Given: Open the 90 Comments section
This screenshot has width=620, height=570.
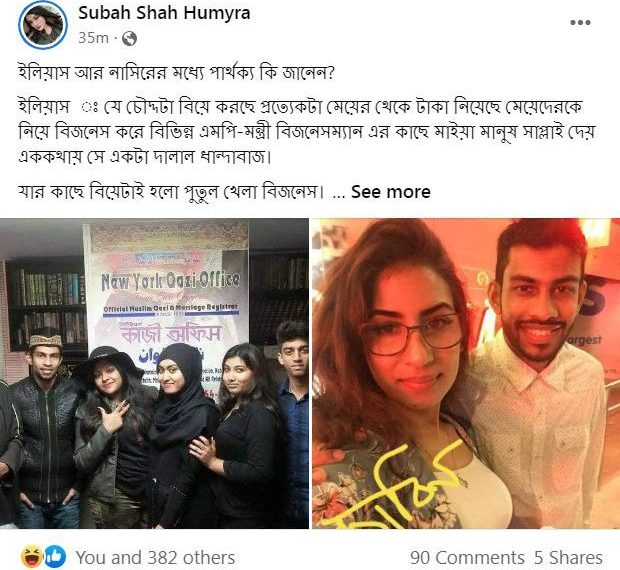Looking at the screenshot, I should pyautogui.click(x=467, y=558).
